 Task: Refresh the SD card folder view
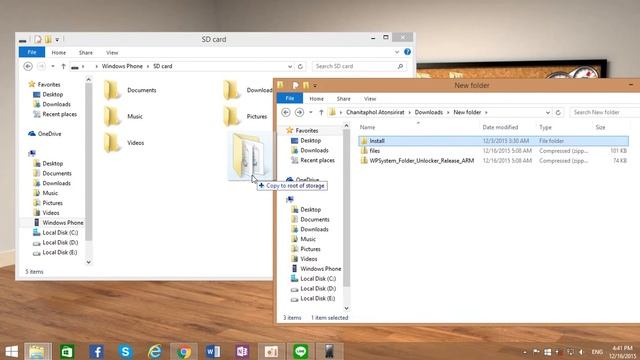(300, 66)
